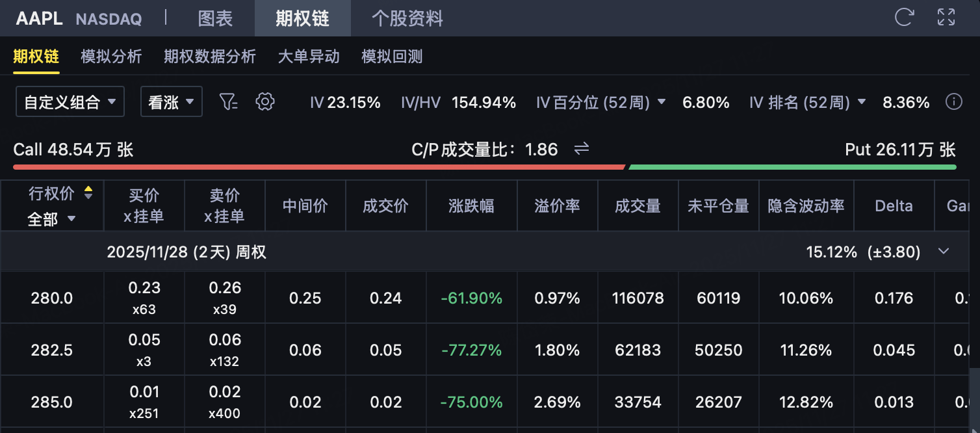Click the refresh icon in the top bar

point(904,18)
